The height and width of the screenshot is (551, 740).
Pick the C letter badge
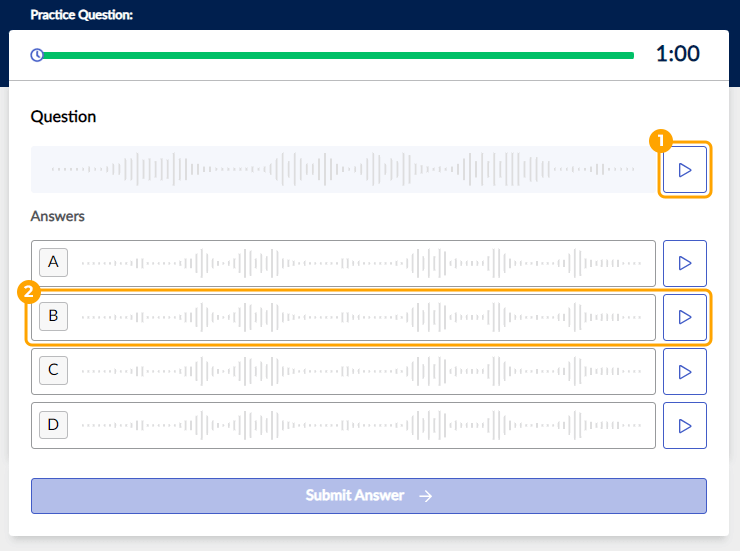53,371
